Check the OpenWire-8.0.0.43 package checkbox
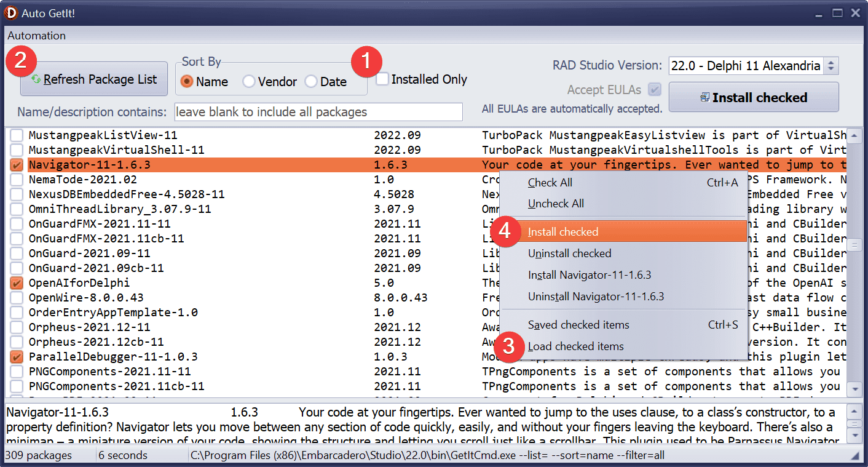The height and width of the screenshot is (467, 868). click(x=17, y=298)
